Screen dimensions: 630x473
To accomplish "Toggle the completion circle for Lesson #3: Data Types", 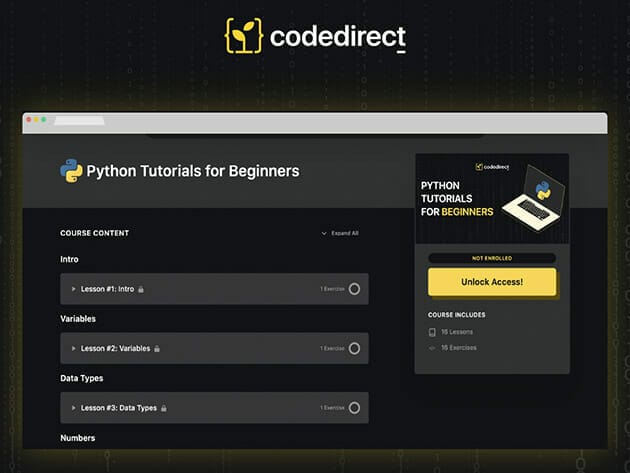I will pyautogui.click(x=354, y=408).
